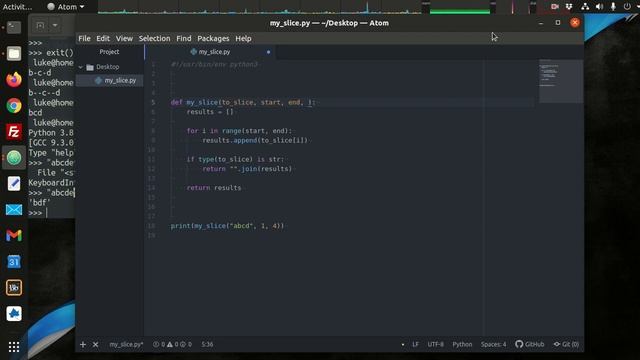
Task: Open the Git (0) panel
Action: tap(566, 344)
